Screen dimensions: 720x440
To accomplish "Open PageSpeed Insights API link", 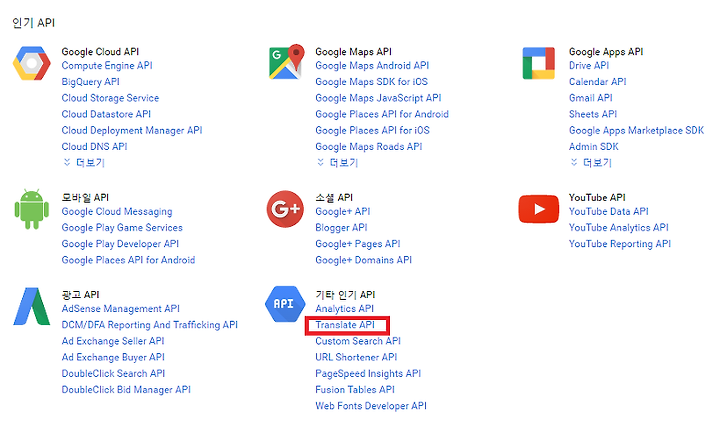I will coord(368,373).
